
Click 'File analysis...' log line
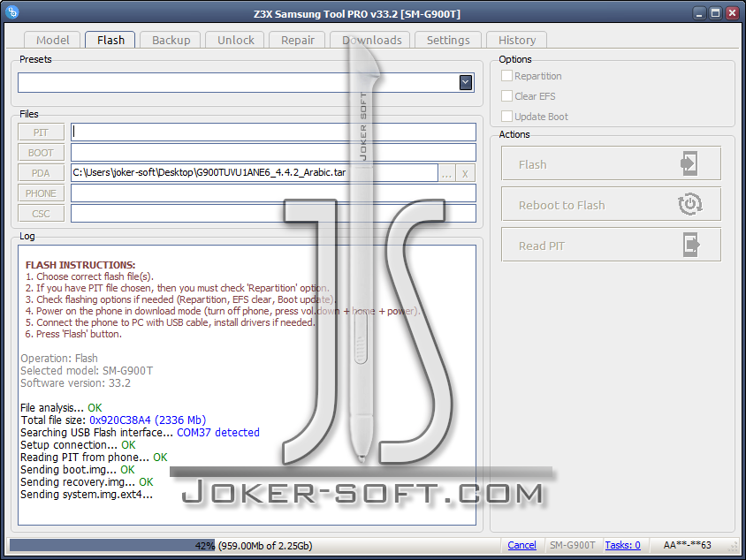(x=61, y=408)
